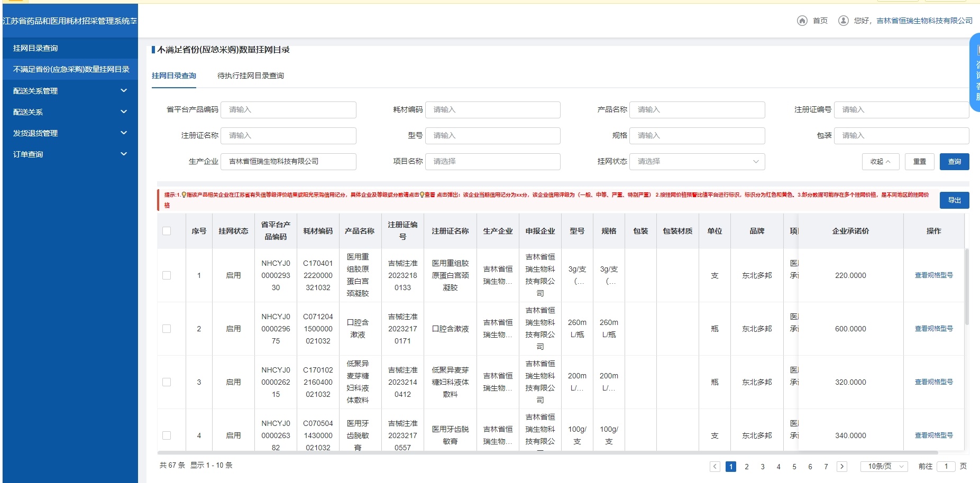Go to page 6
The height and width of the screenshot is (483, 980).
click(810, 467)
